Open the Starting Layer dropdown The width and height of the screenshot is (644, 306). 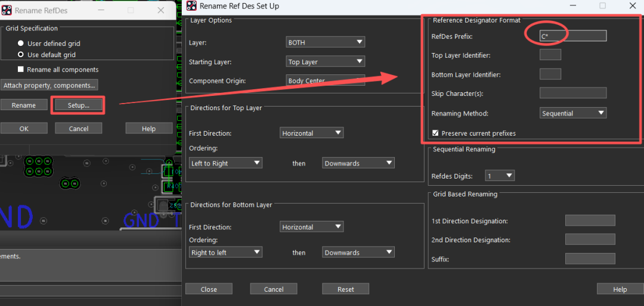coord(326,61)
